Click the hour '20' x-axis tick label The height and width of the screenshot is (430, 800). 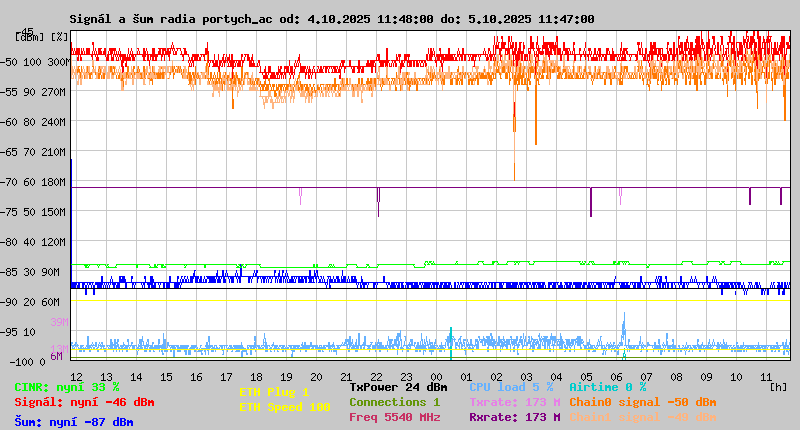coord(316,377)
